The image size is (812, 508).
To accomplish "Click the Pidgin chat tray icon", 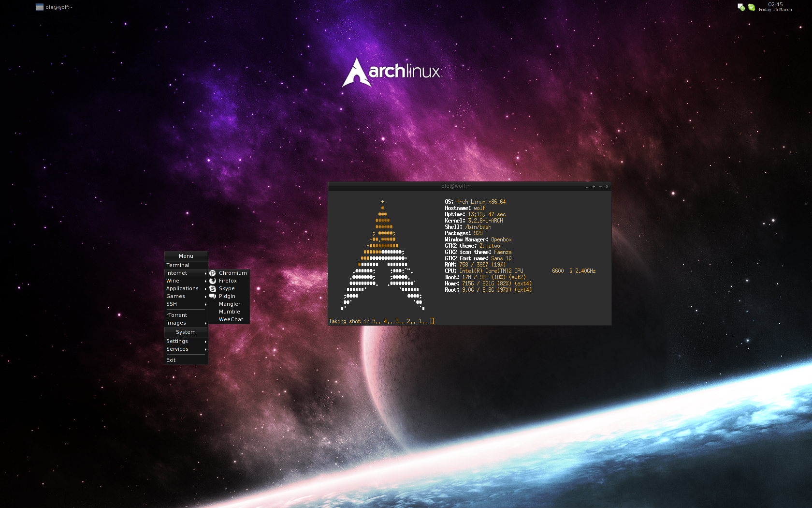I will (x=741, y=7).
